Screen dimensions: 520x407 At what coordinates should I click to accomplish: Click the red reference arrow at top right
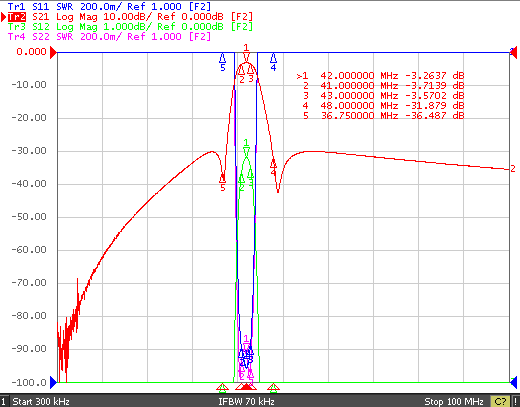(514, 52)
